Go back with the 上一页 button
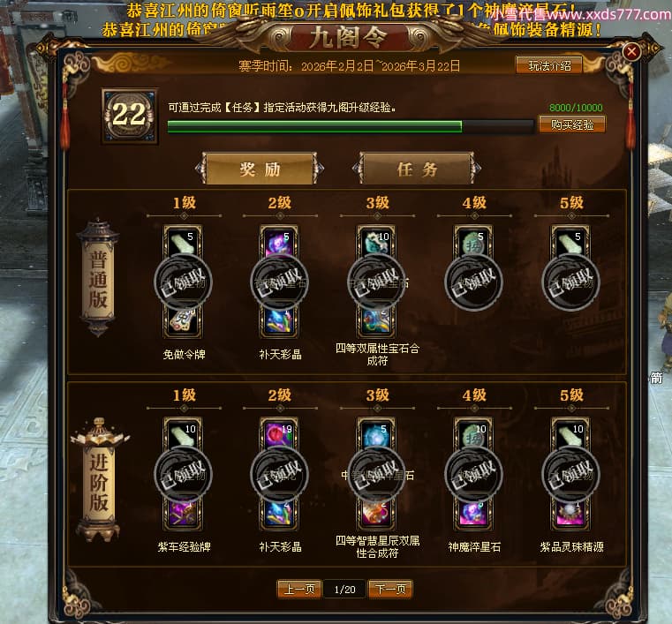This screenshot has height=624, width=672. pyautogui.click(x=299, y=590)
